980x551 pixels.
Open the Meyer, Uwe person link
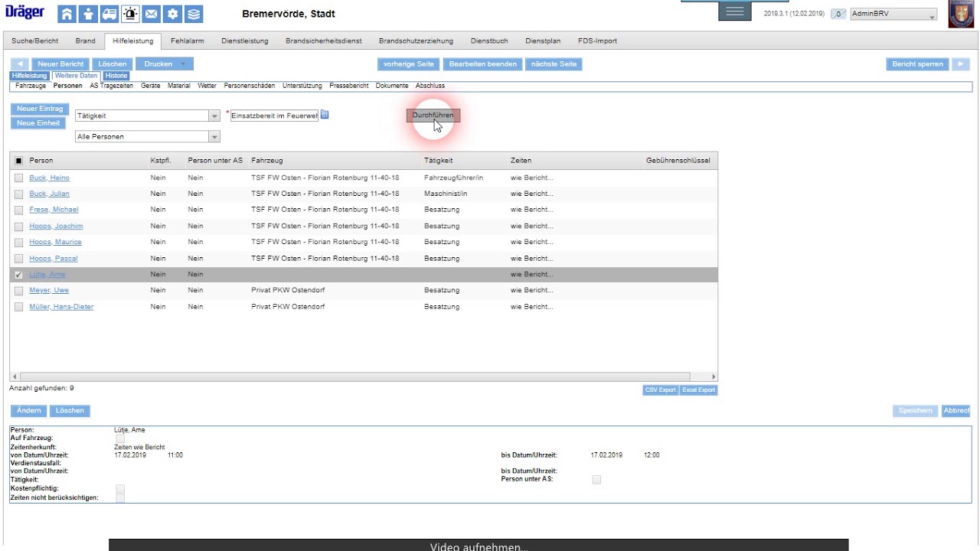tap(49, 291)
